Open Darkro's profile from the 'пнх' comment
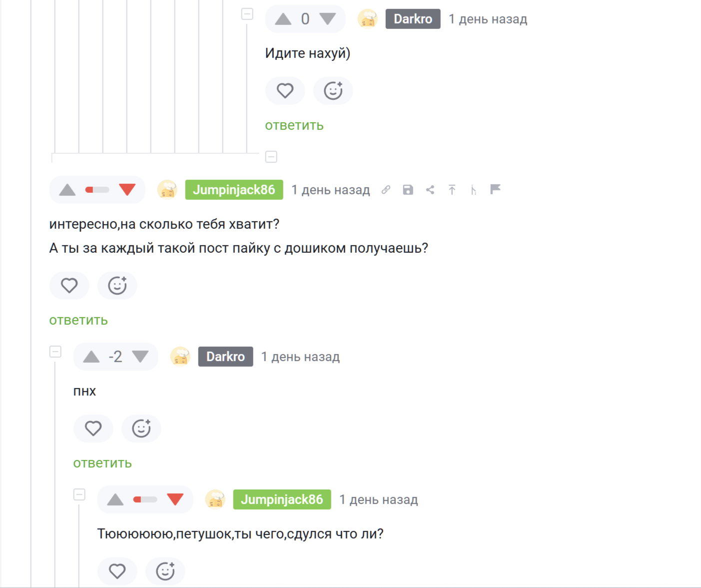This screenshot has width=701, height=588. point(226,357)
